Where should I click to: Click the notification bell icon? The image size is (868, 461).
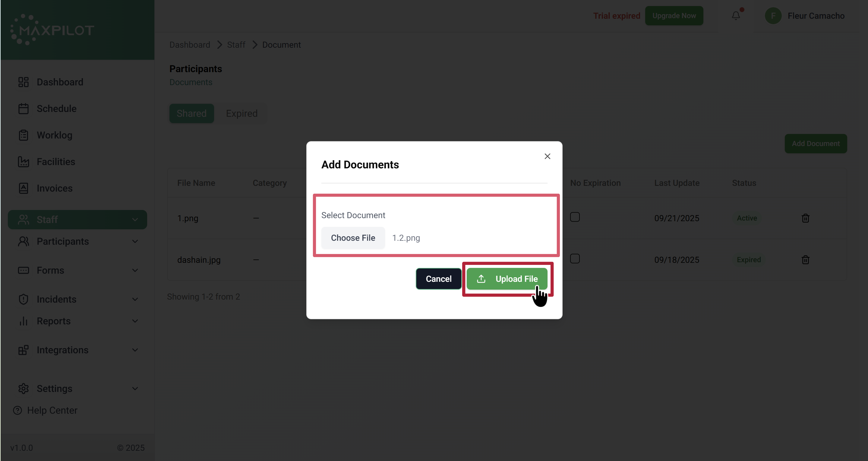point(736,16)
